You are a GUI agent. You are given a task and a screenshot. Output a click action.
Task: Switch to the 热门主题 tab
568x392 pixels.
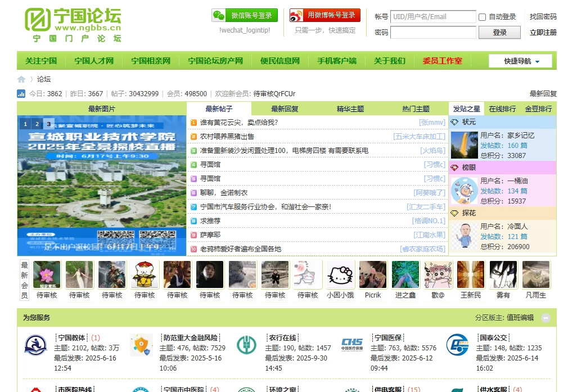pos(416,109)
